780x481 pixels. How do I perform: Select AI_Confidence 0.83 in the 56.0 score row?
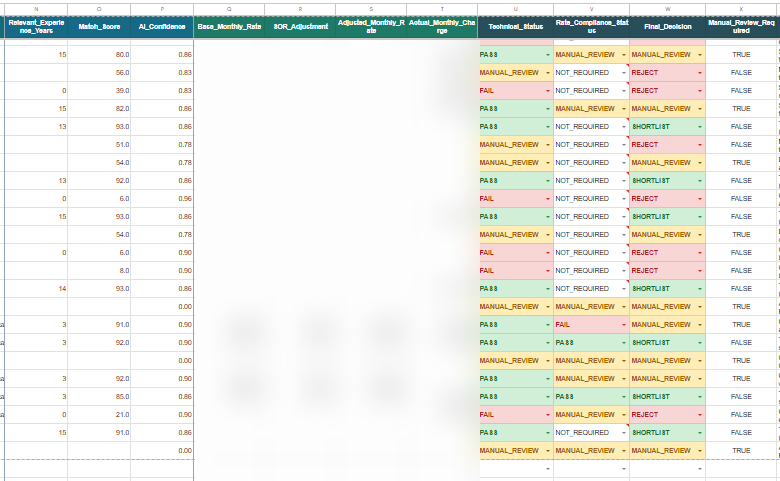click(x=162, y=73)
